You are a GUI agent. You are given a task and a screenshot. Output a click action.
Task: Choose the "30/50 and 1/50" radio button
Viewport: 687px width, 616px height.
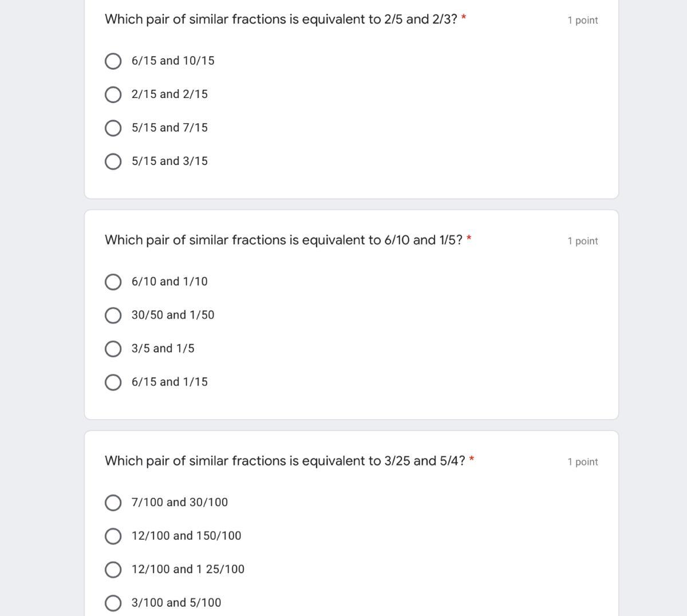113,315
